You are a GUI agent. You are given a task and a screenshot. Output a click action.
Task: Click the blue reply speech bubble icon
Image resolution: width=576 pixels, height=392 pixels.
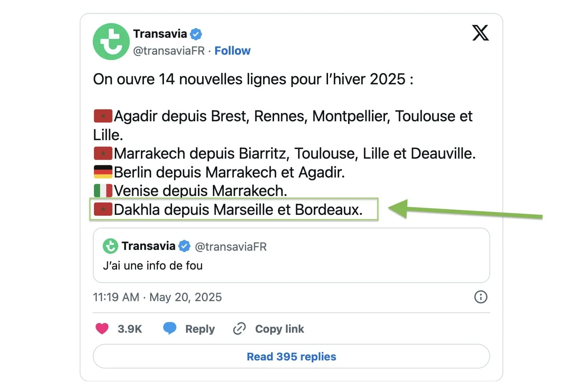pyautogui.click(x=170, y=328)
